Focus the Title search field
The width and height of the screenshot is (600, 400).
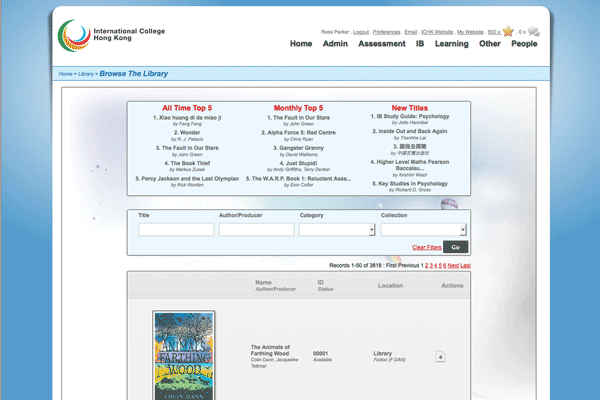click(x=176, y=229)
